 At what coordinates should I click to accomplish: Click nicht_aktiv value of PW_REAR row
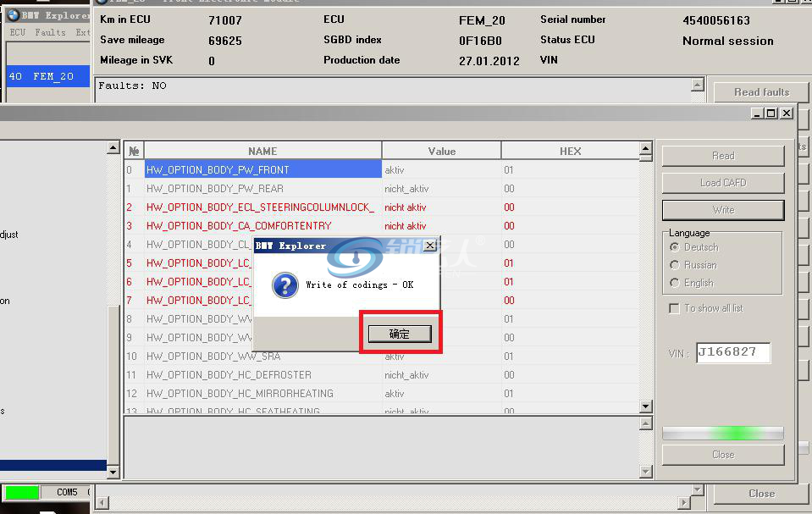[406, 189]
